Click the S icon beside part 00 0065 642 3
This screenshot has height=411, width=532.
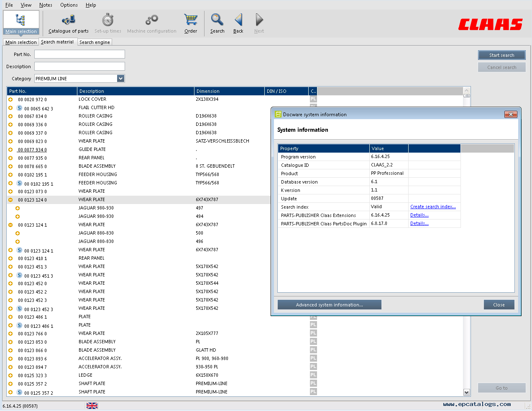click(x=19, y=108)
